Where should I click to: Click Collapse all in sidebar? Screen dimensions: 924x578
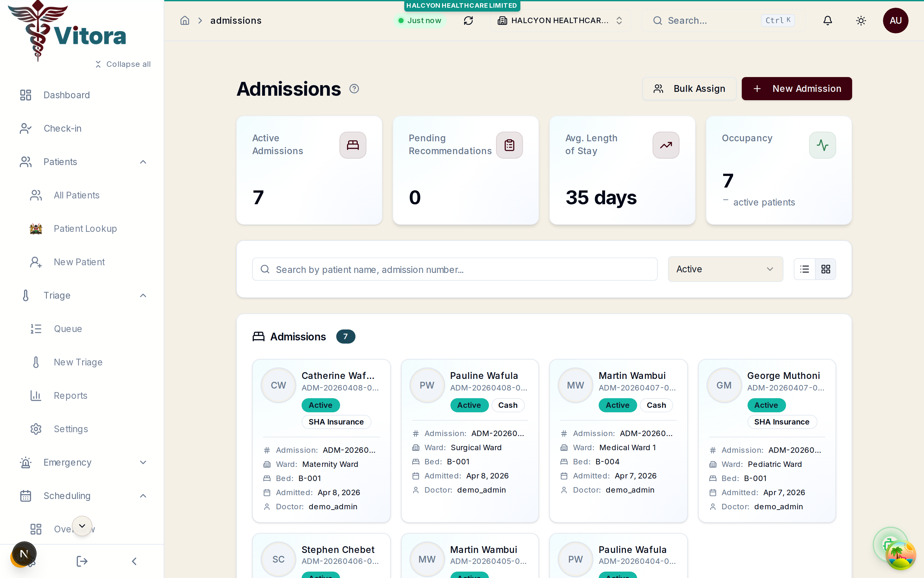(123, 64)
